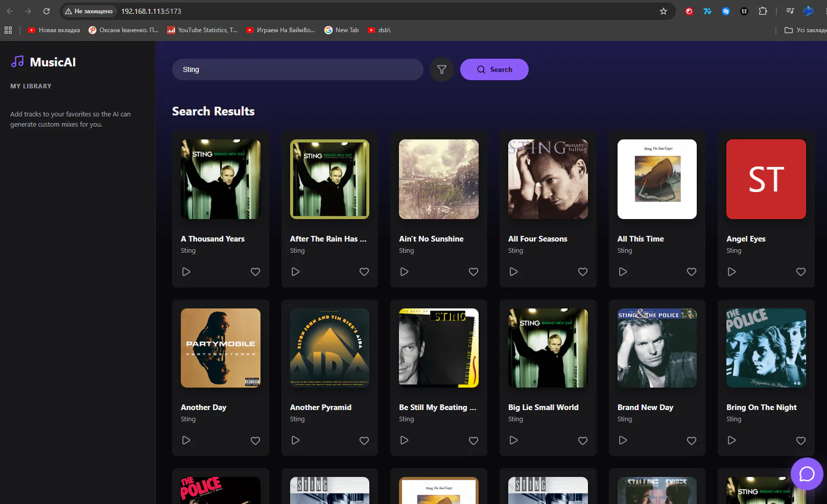Viewport: 827px width, 504px height.
Task: Like Be Still My Beating track
Action: pyautogui.click(x=474, y=441)
